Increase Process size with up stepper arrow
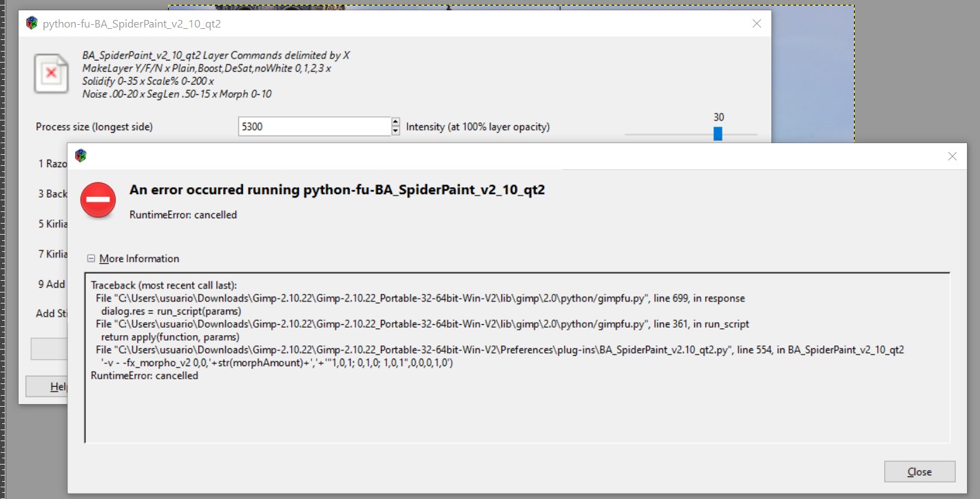 click(395, 122)
